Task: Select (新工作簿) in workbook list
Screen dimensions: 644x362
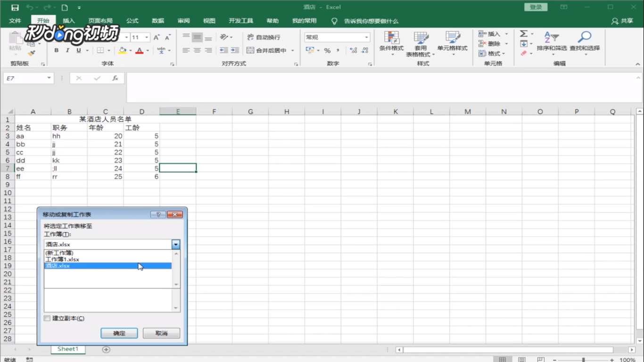Action: coord(108,253)
